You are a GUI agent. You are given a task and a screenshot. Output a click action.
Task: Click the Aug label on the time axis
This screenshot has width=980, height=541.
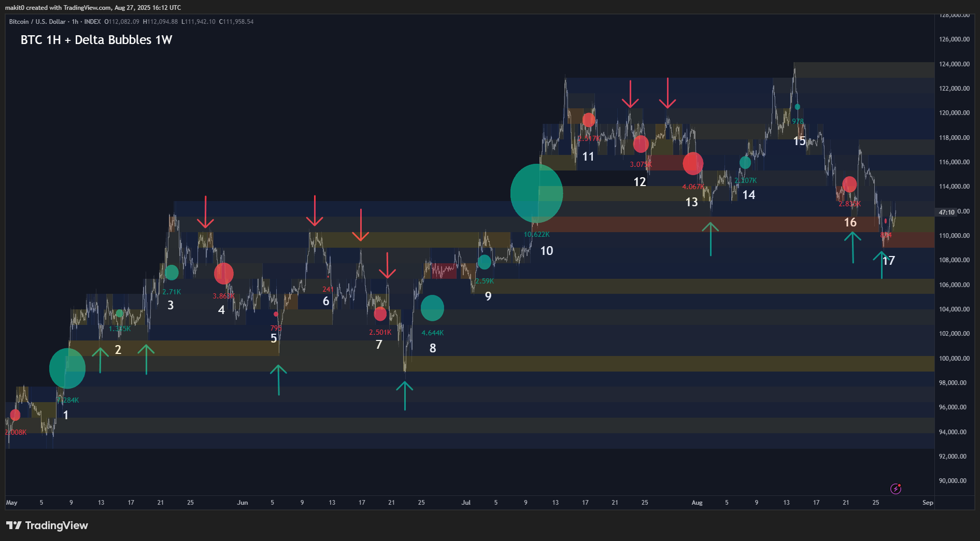697,503
